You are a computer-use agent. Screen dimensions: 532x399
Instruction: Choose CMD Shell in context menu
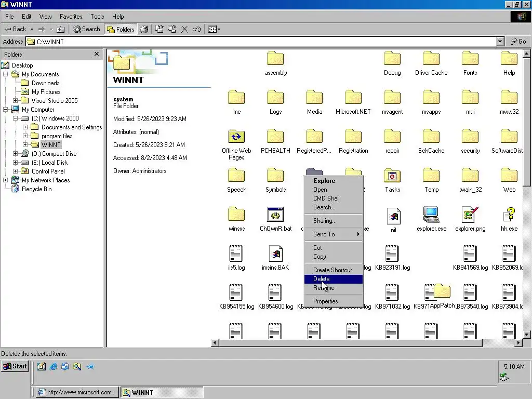334,198
